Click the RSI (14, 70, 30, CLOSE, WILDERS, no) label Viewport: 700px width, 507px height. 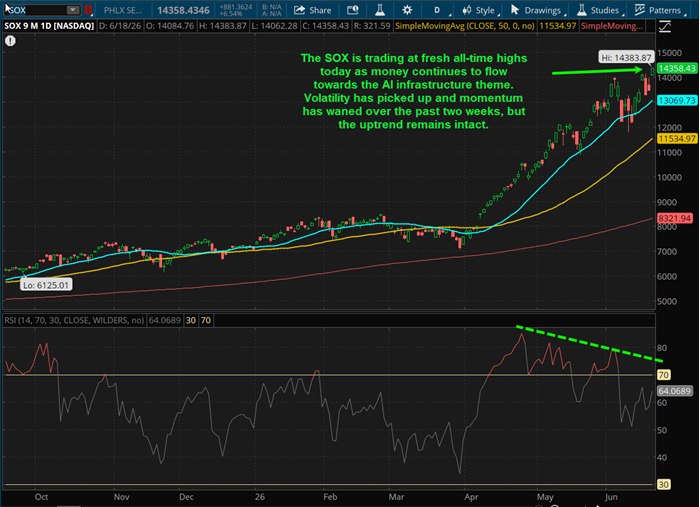[x=74, y=320]
